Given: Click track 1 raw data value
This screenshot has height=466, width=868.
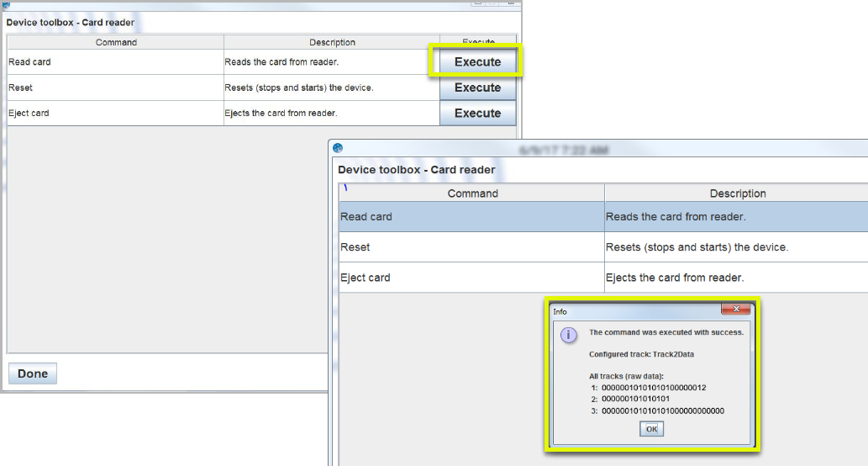Looking at the screenshot, I should pos(654,388).
